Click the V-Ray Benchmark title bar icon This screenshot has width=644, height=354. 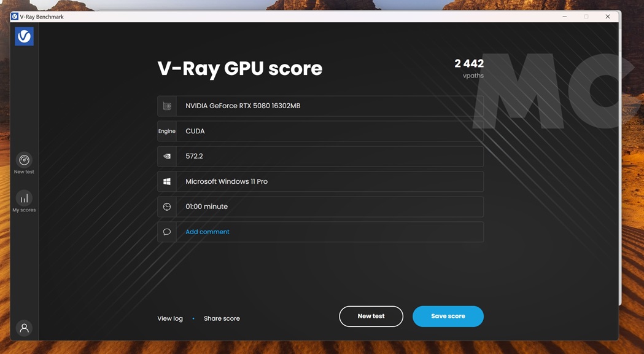[15, 17]
